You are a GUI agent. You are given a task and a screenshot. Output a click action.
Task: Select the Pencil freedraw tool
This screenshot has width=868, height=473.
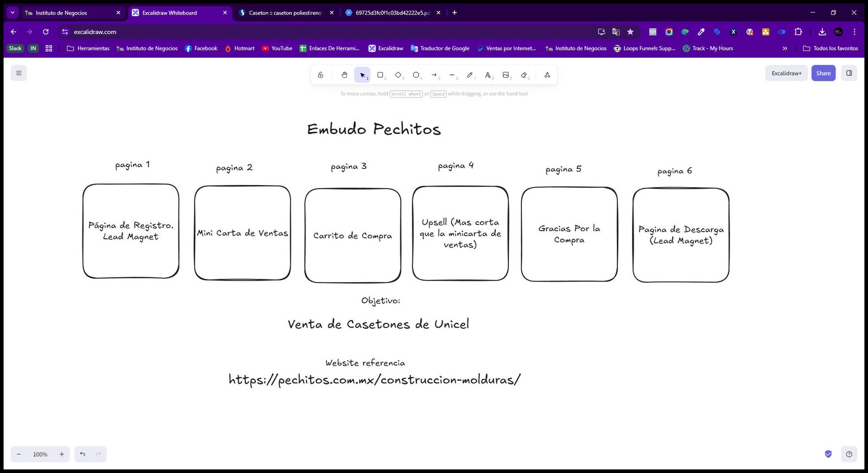pyautogui.click(x=470, y=75)
